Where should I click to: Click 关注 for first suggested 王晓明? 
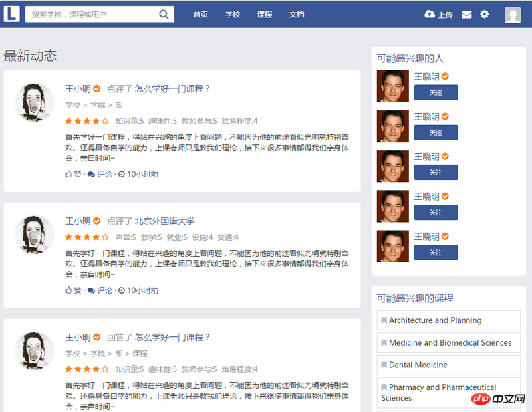point(436,92)
